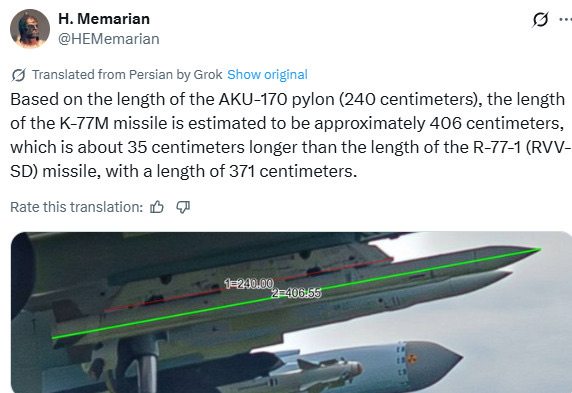
Task: Open the @HEMemarian handle
Action: point(109,39)
